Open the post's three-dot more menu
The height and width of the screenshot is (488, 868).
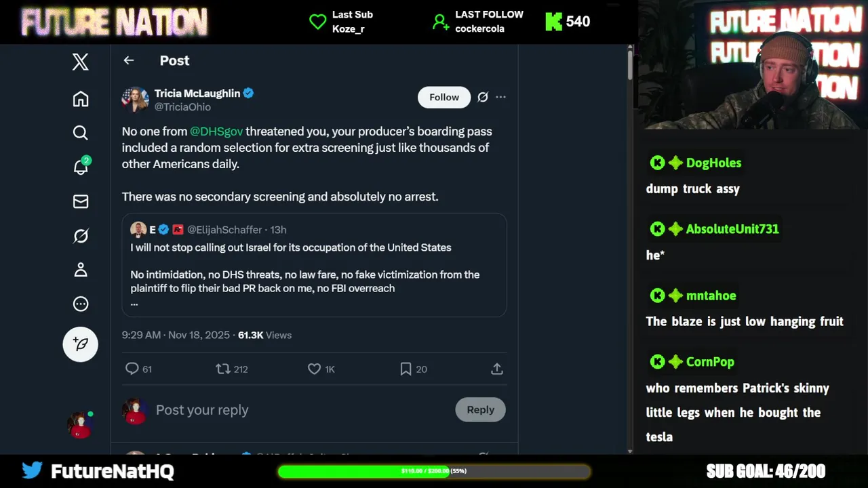click(x=500, y=98)
